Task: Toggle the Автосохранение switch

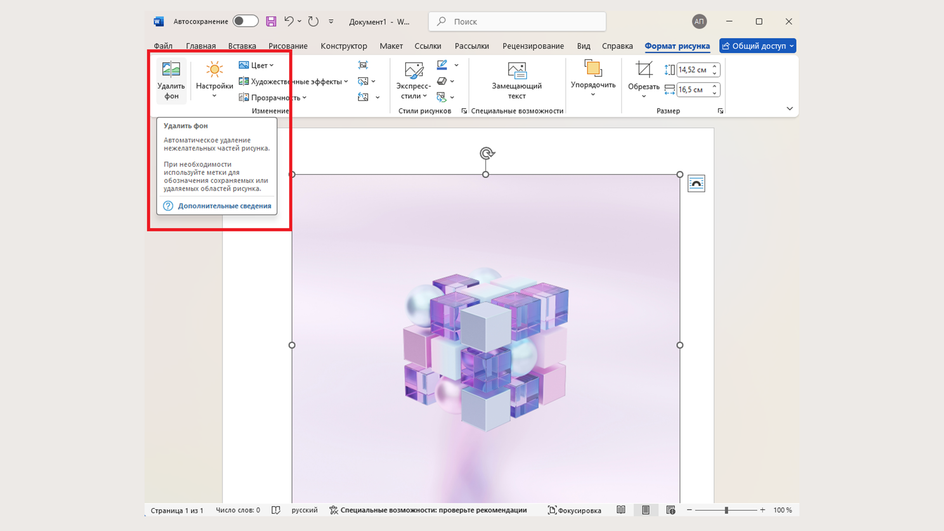Action: click(x=245, y=21)
